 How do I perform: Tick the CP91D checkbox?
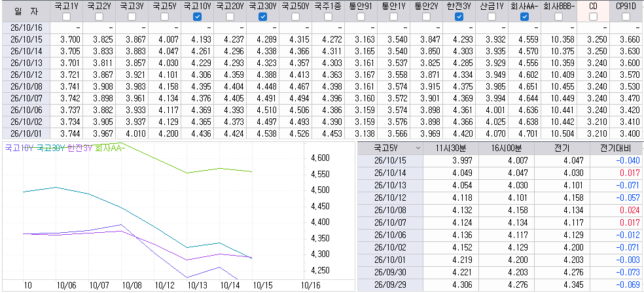pyautogui.click(x=626, y=17)
